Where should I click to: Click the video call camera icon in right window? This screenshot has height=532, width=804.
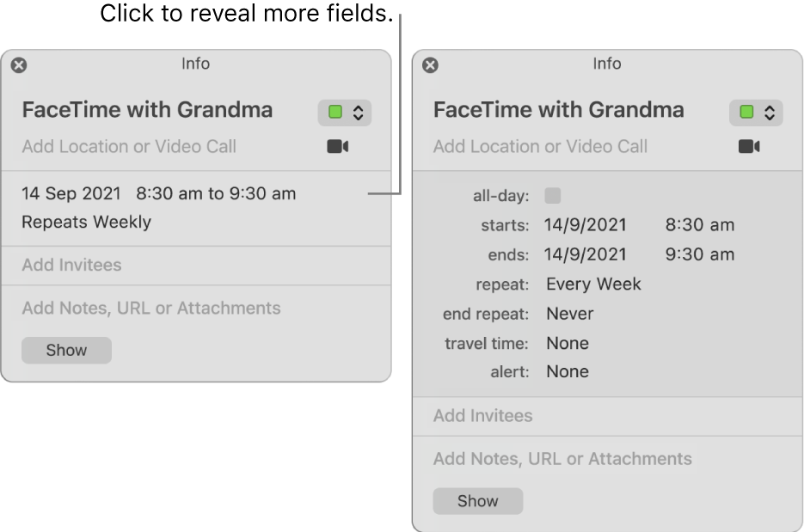coord(749,146)
